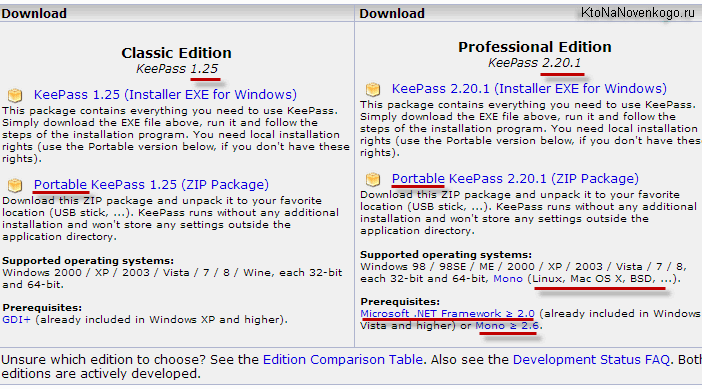Click the KeePass 1.25 version subtitle
This screenshot has height=389, width=702.
[177, 69]
